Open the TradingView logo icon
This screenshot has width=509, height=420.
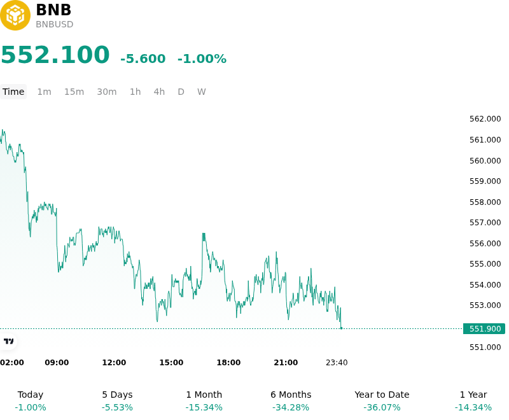pos(9,341)
